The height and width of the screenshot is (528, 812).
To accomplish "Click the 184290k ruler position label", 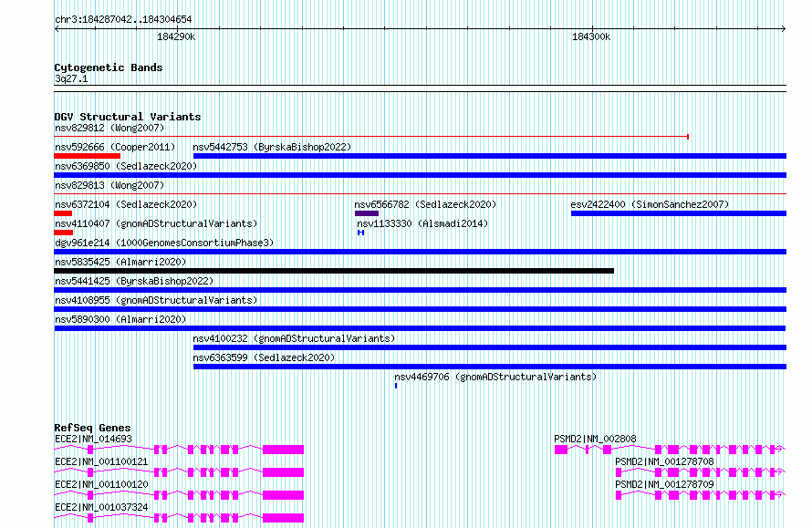I will 176,36.
